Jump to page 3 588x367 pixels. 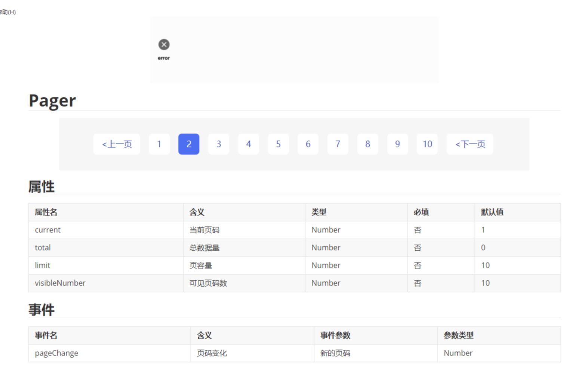click(x=219, y=144)
